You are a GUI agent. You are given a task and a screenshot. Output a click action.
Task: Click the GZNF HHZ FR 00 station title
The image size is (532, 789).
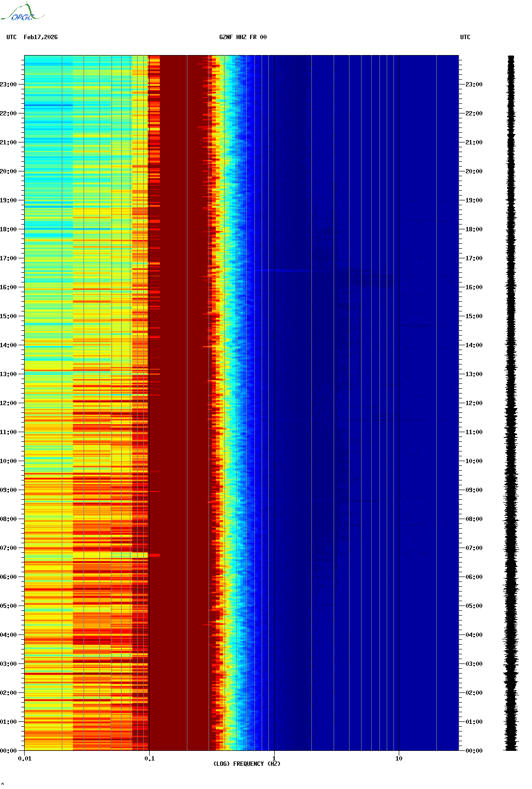(x=242, y=37)
